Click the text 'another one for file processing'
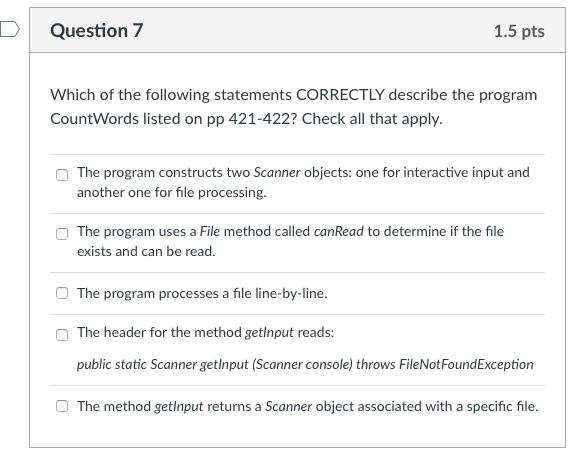The image size is (576, 459). point(172,192)
